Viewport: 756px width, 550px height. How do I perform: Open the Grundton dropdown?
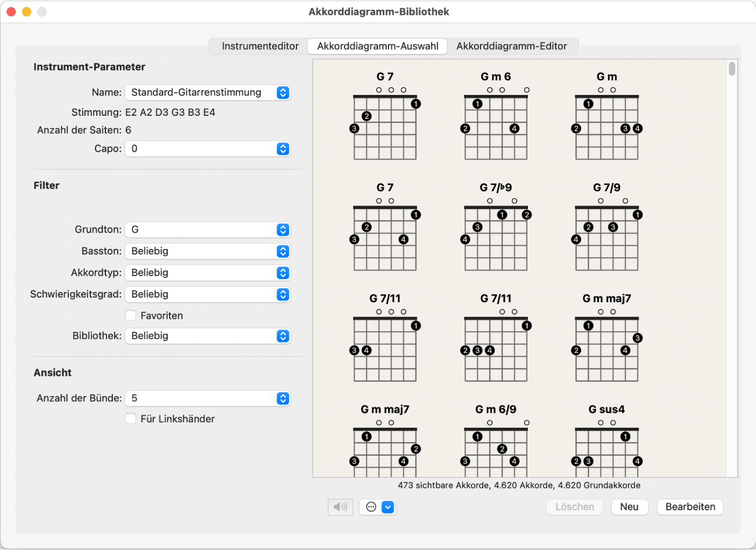click(207, 230)
